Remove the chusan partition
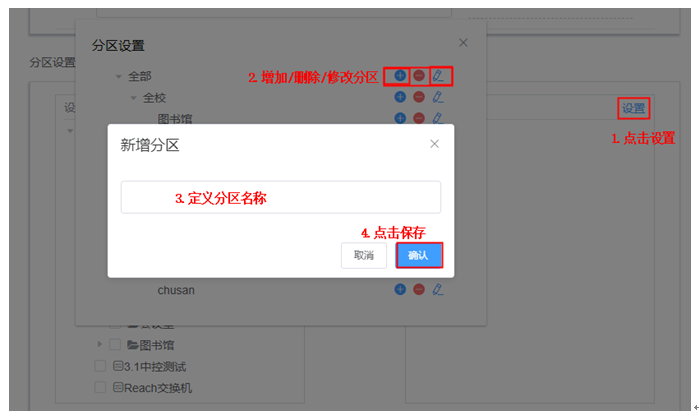699x416 pixels. (x=419, y=290)
